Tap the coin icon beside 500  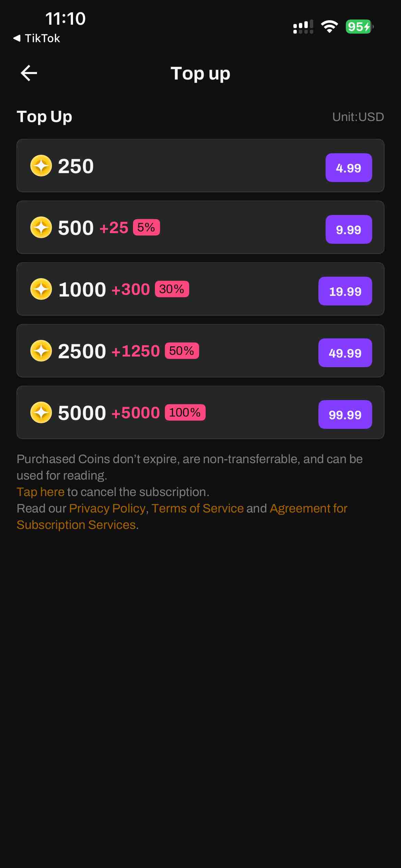(41, 227)
